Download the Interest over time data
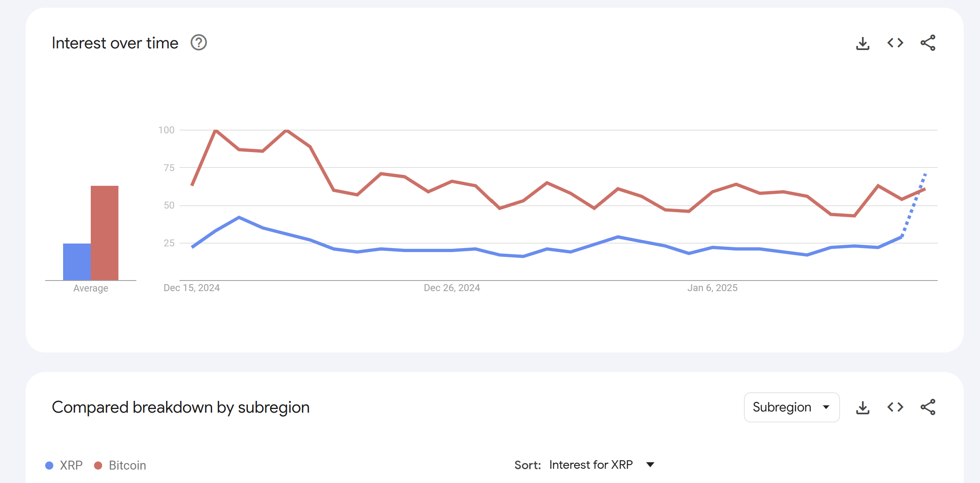The width and height of the screenshot is (980, 483). pyautogui.click(x=862, y=43)
